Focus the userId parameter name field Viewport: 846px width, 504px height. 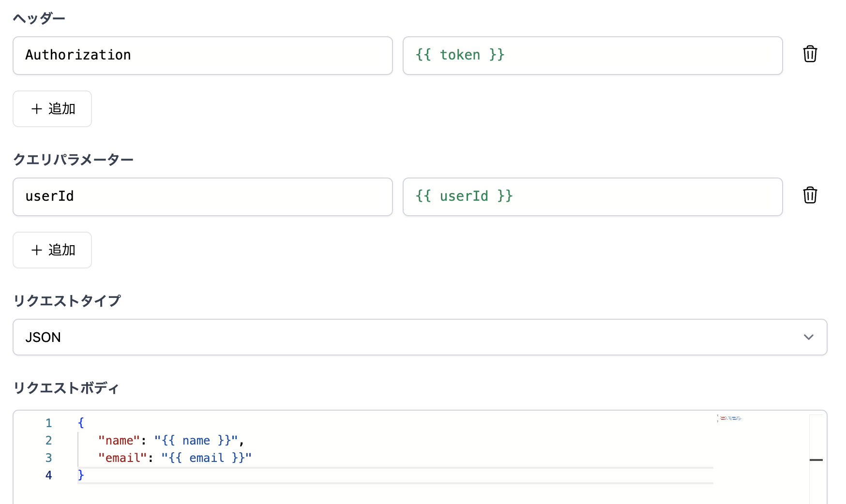point(202,197)
